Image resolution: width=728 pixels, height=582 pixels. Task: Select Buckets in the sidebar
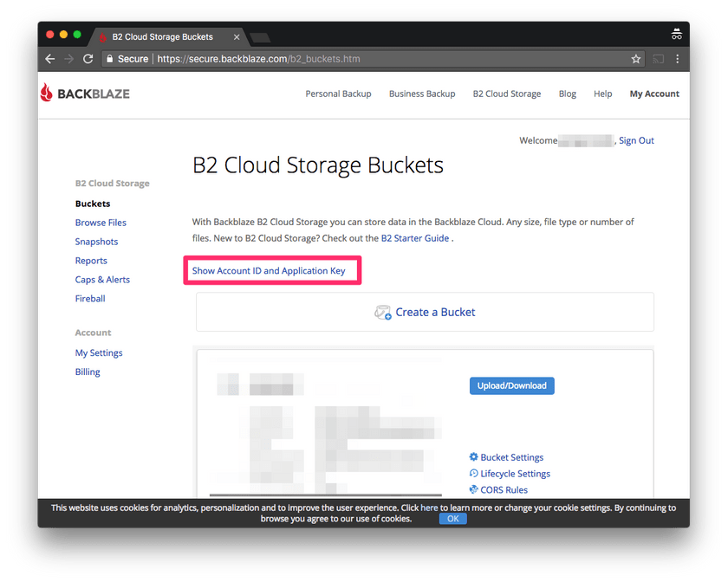tap(93, 204)
